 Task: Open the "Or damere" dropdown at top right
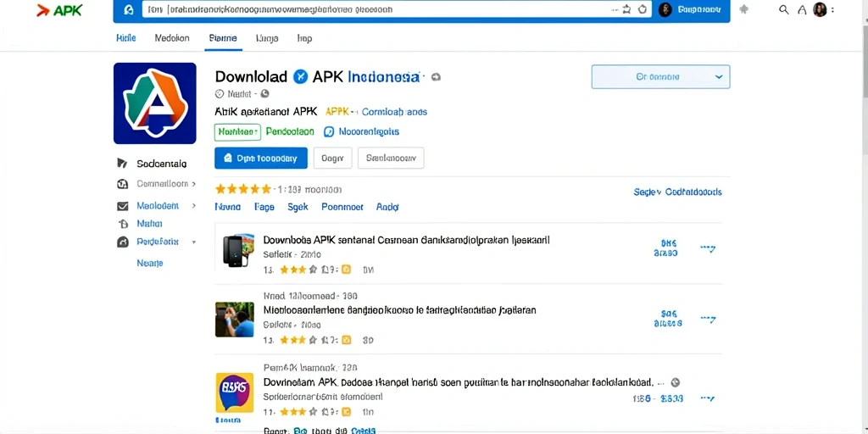660,77
